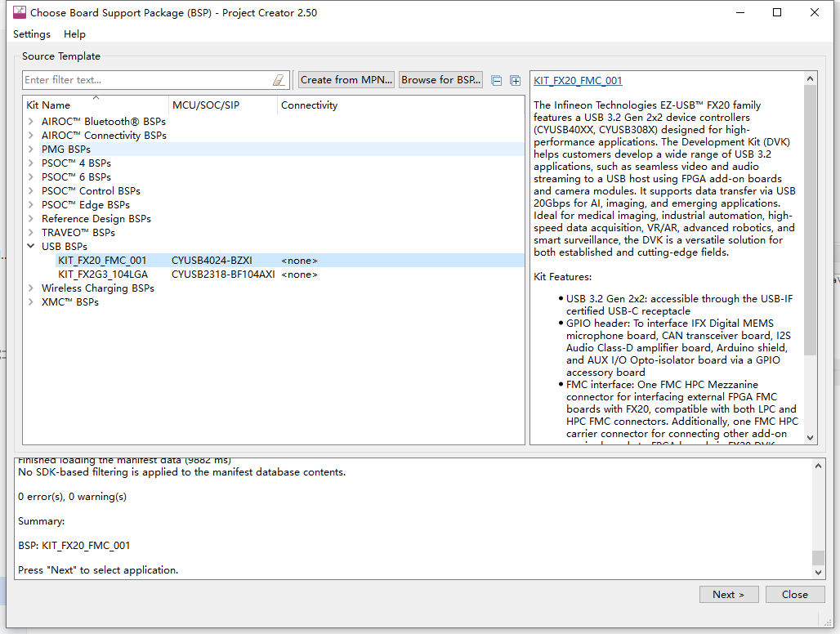
Task: Expand PSOC Edge BSPs group
Action: click(x=31, y=205)
